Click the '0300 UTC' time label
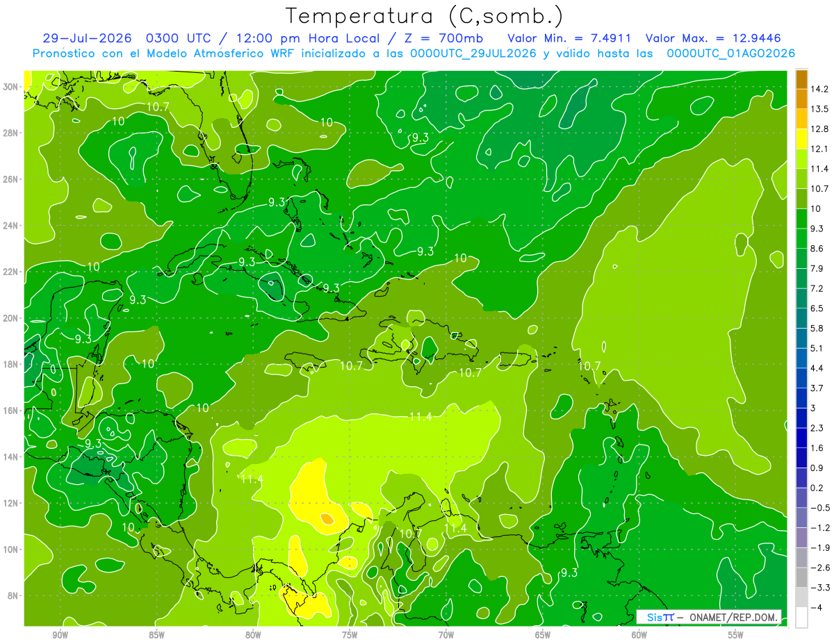 coord(179,38)
